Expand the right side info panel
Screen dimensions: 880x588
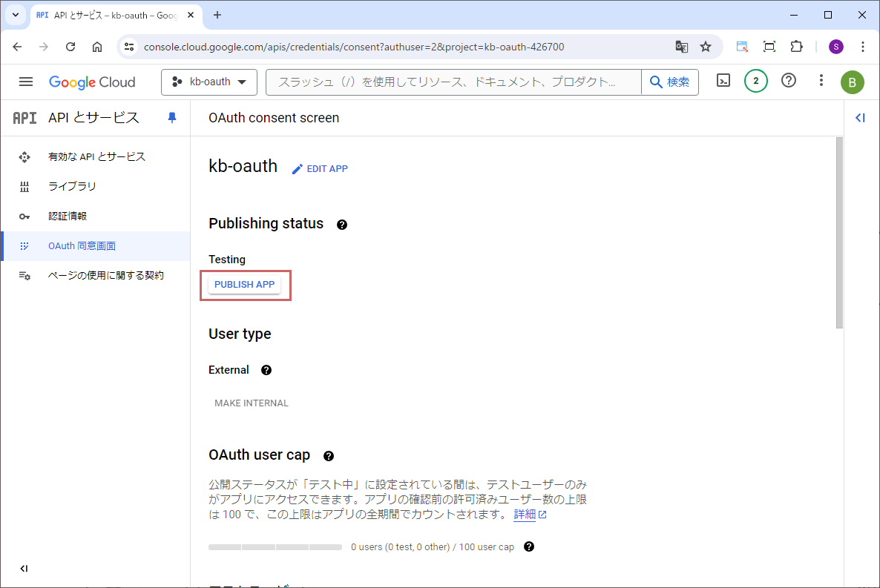tap(860, 118)
